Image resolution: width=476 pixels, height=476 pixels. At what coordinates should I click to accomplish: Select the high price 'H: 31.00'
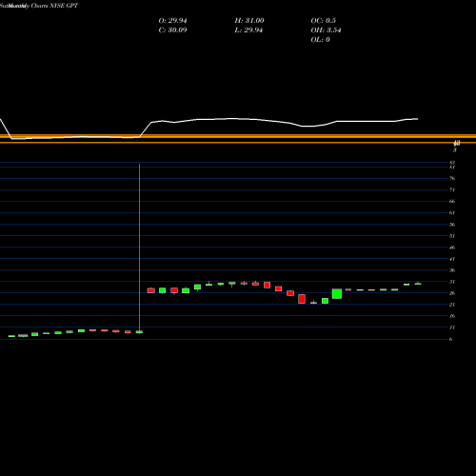(249, 21)
